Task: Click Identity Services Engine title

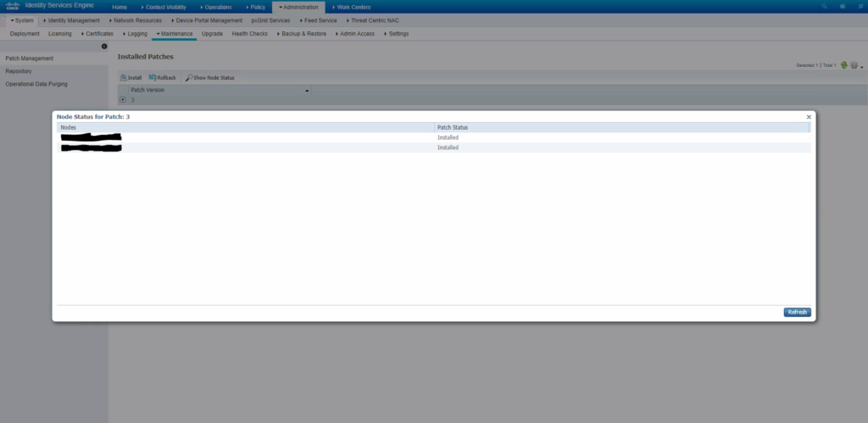Action: tap(59, 6)
